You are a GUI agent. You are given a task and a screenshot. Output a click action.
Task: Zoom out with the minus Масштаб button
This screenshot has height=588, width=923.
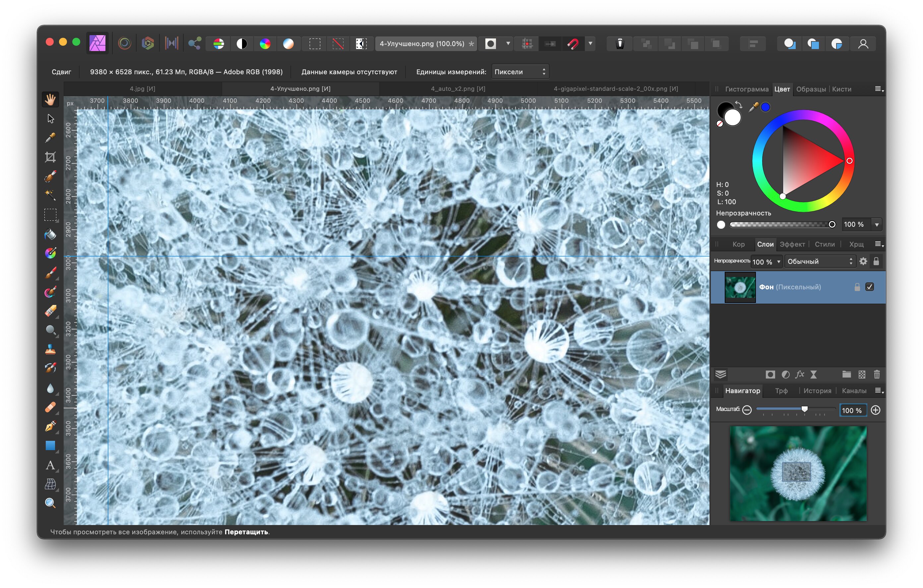[x=747, y=410]
